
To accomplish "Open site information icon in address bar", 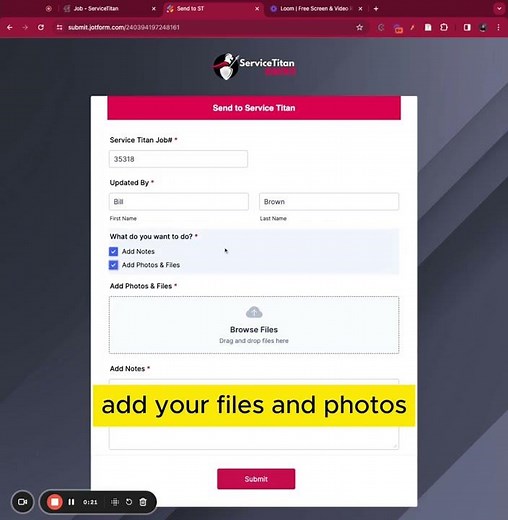I will [59, 27].
